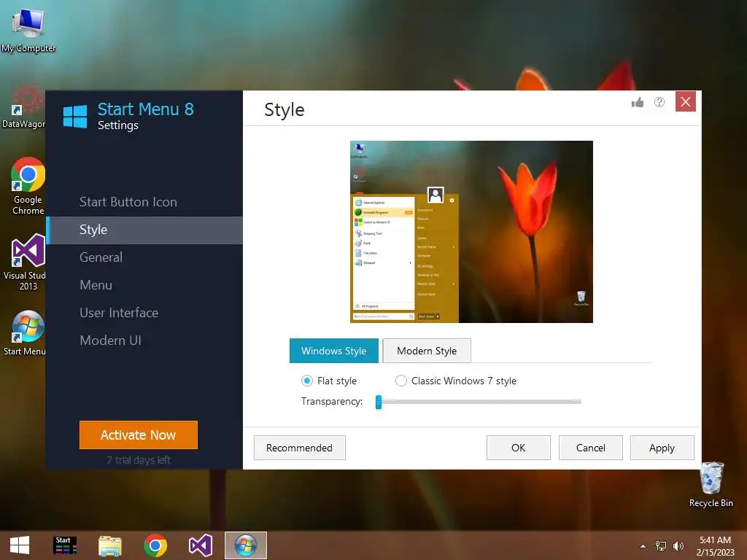Screen dimensions: 747x560
Task: Select the Start Menu desktop shortcut
Action: click(25, 332)
